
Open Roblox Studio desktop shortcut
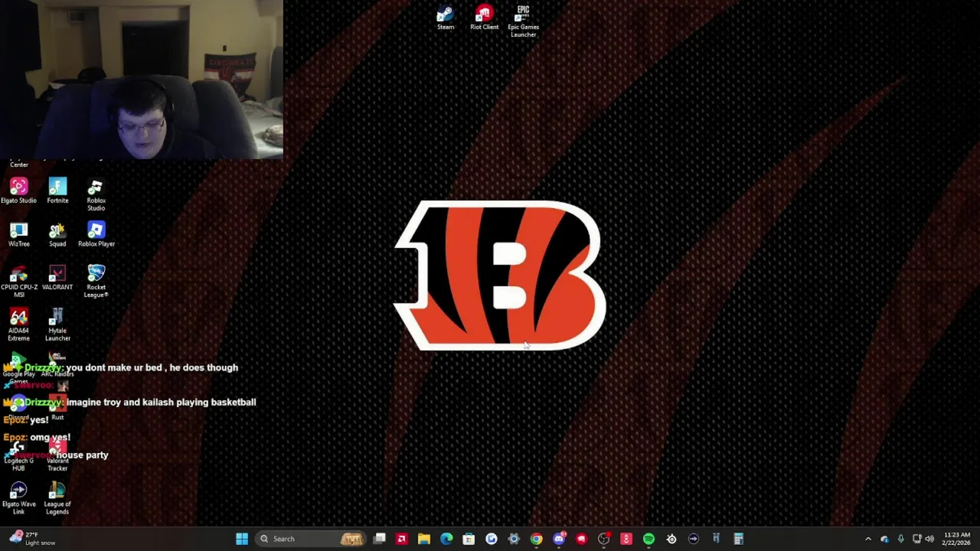point(96,195)
